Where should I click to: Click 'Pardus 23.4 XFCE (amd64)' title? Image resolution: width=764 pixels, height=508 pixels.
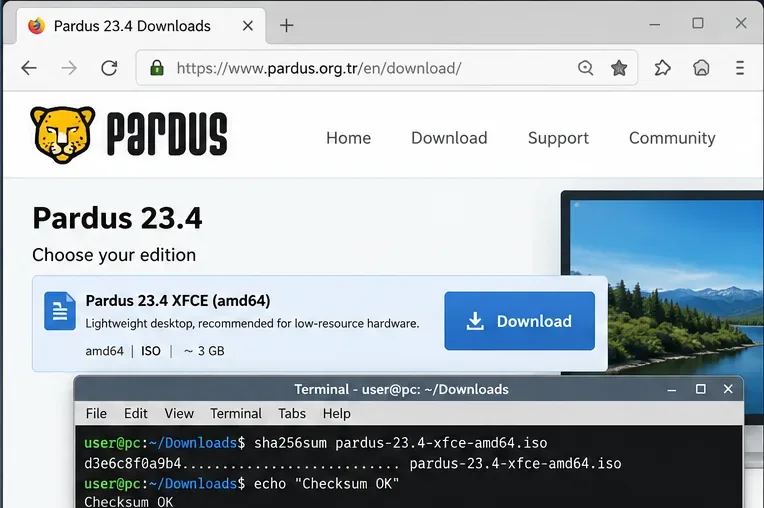[178, 301]
